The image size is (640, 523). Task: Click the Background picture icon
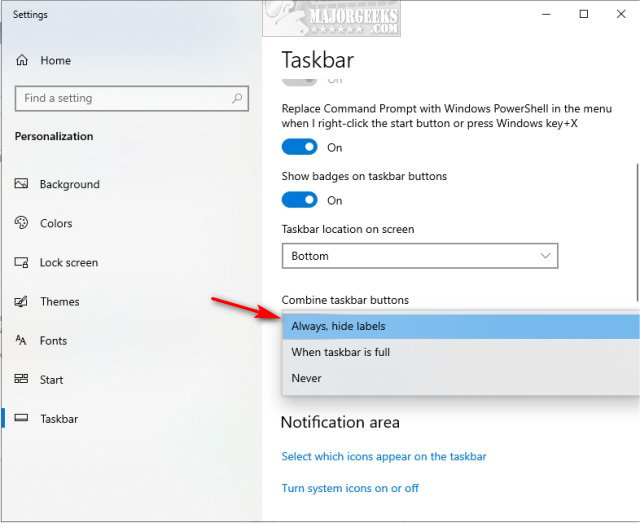tap(22, 184)
